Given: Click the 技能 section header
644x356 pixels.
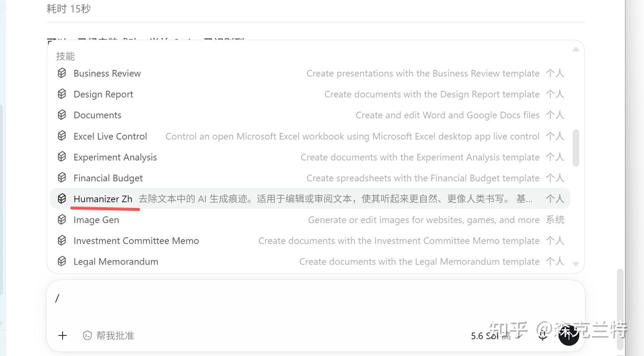Looking at the screenshot, I should 65,56.
